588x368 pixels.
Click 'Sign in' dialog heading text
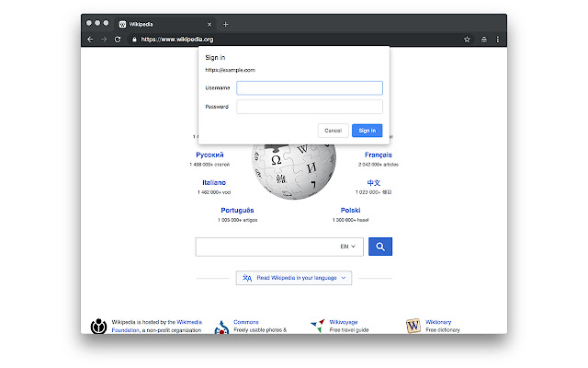pyautogui.click(x=215, y=57)
